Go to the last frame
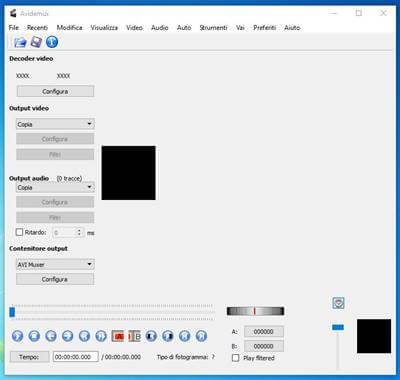Screen dimensions: 400x380 point(201,336)
